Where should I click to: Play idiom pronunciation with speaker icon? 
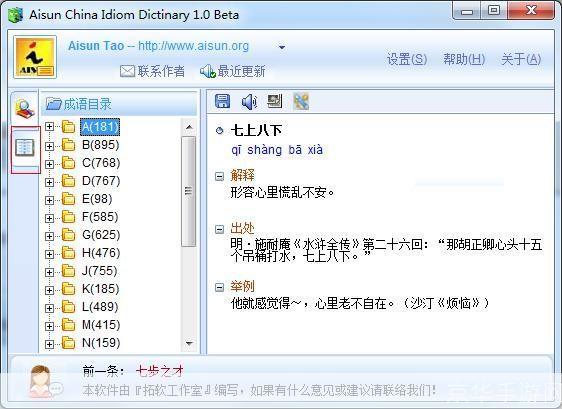tap(249, 101)
